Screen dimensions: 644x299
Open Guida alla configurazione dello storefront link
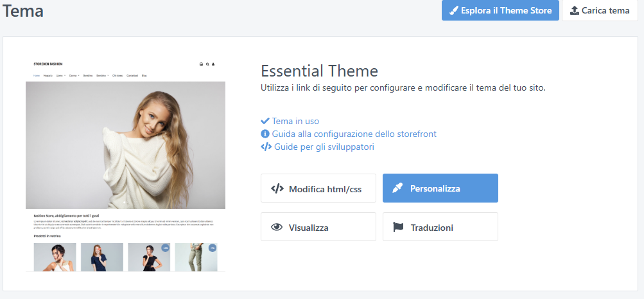354,134
